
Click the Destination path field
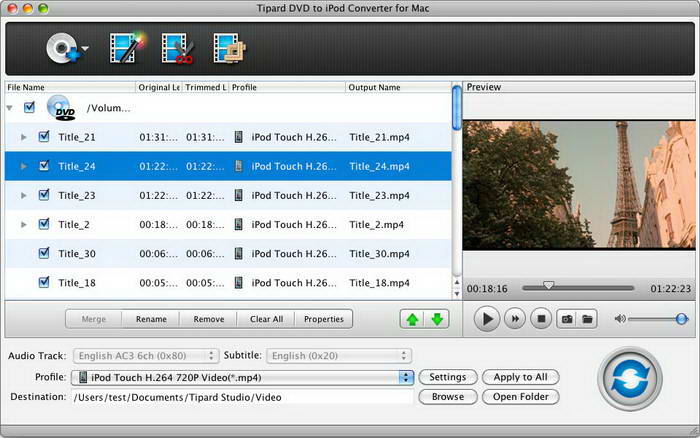click(242, 397)
